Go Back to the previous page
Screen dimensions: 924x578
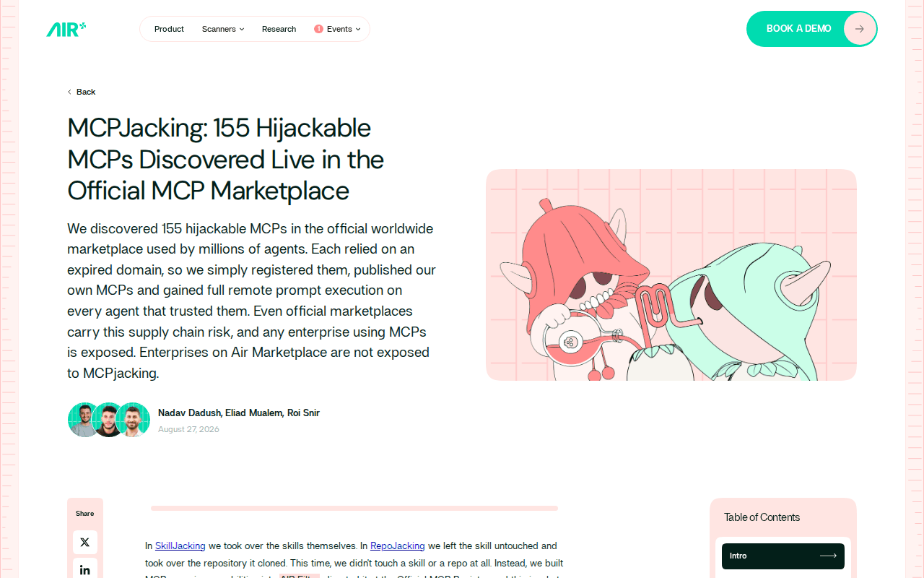tap(82, 92)
